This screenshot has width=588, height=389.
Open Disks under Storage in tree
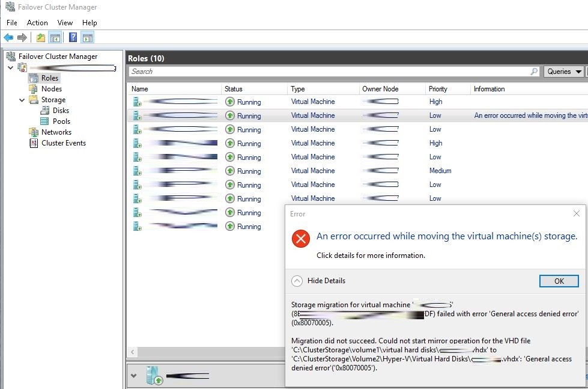61,111
